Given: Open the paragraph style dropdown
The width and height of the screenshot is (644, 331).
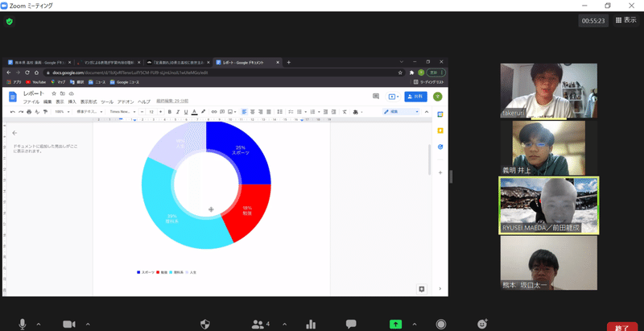Looking at the screenshot, I should click(x=89, y=112).
